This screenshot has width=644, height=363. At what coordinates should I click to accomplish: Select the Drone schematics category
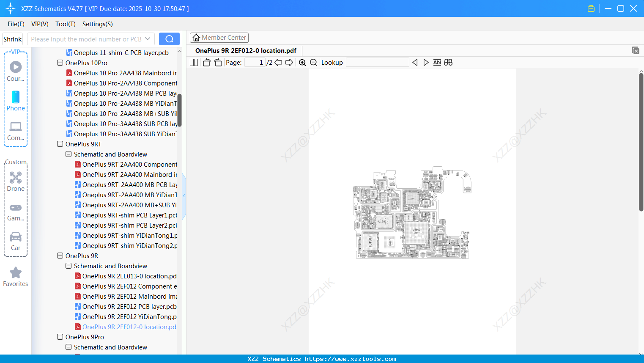coord(16,182)
